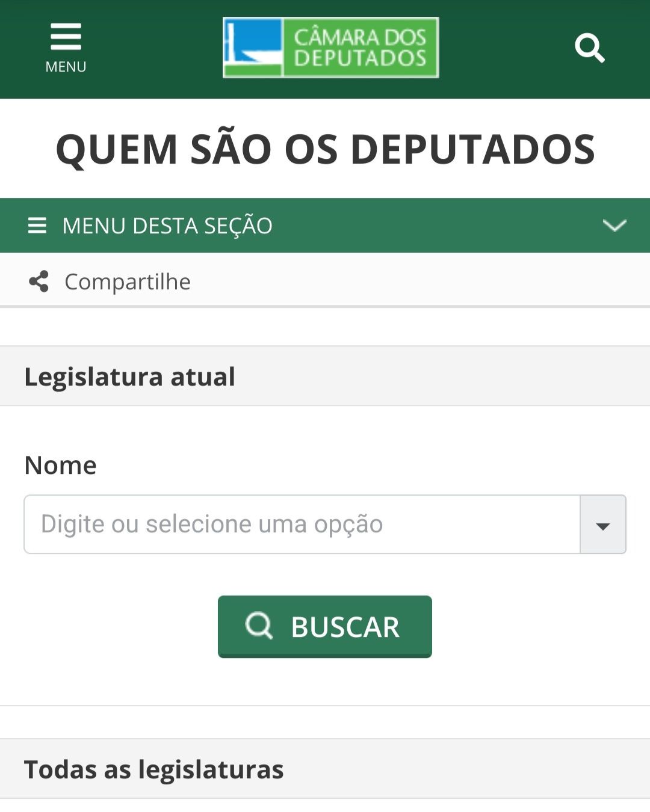Click the section menu list icon
Viewport: 650px width, 812px height.
click(x=37, y=226)
